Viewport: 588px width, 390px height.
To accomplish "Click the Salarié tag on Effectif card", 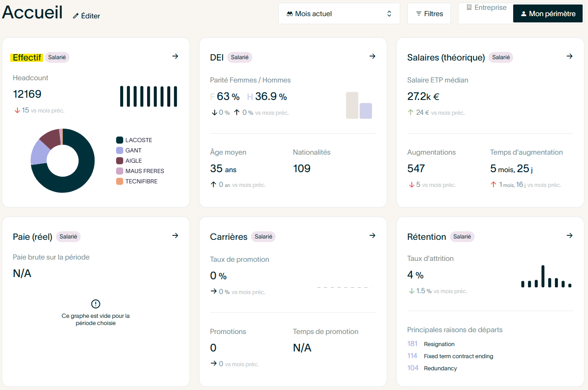I will (57, 57).
